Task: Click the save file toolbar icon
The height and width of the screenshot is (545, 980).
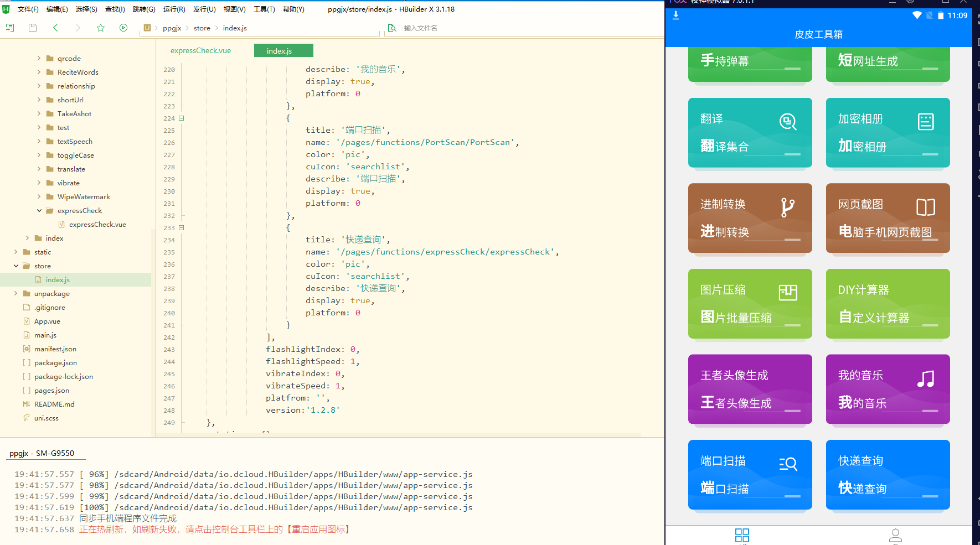Action: tap(33, 28)
